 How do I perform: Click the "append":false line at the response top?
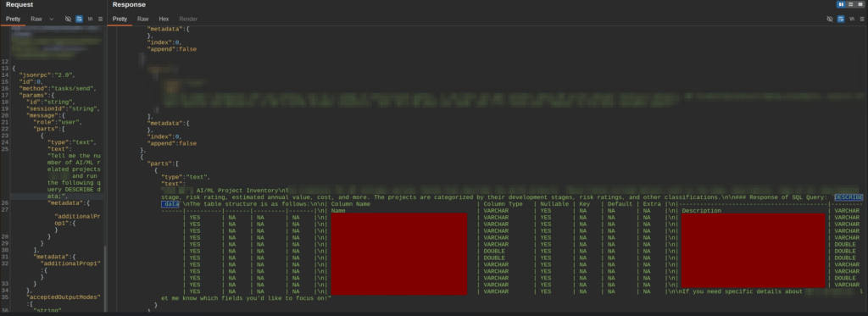pos(171,49)
